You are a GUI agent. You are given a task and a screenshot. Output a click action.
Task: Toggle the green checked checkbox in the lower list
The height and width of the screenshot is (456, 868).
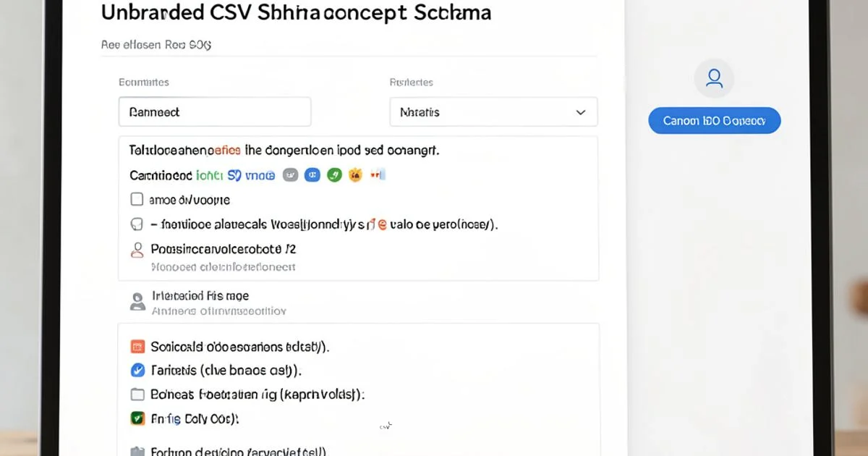click(x=137, y=418)
